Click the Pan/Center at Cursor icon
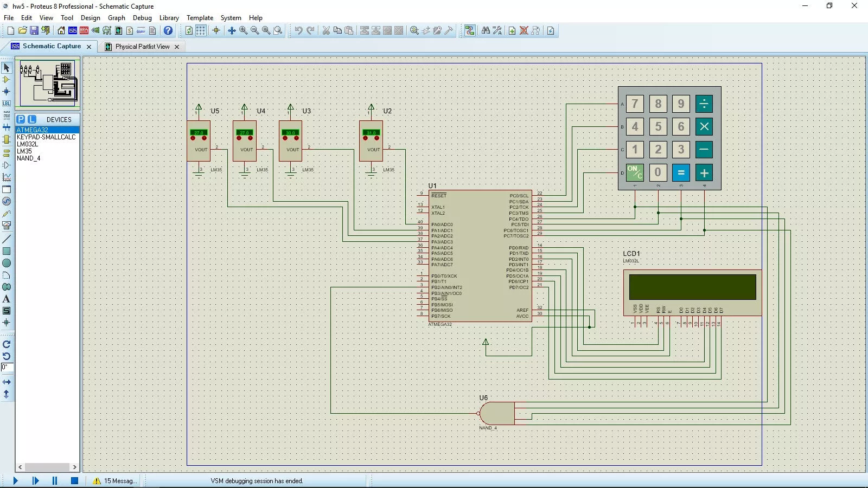 coord(232,30)
